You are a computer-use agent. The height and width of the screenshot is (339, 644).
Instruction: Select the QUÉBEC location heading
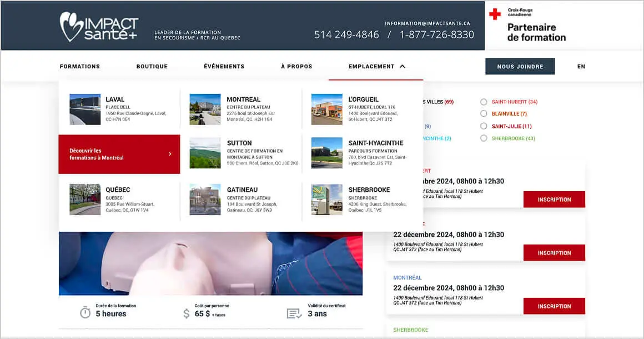click(118, 190)
